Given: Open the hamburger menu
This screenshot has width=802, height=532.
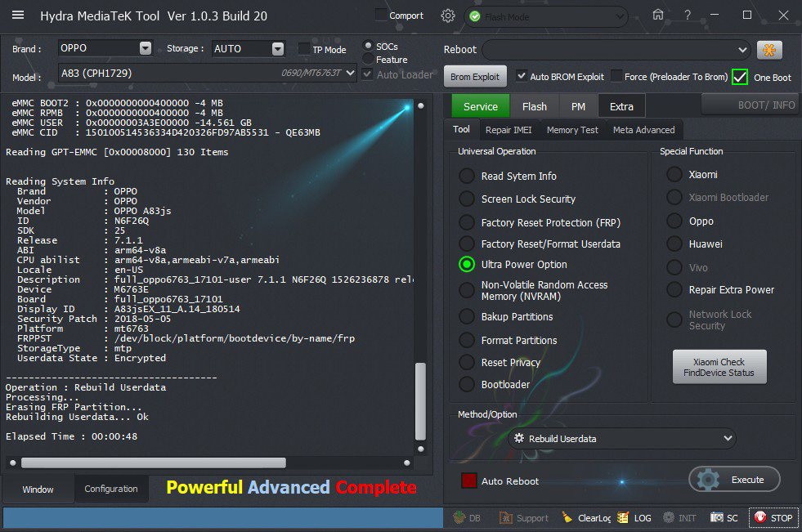Looking at the screenshot, I should (18, 15).
